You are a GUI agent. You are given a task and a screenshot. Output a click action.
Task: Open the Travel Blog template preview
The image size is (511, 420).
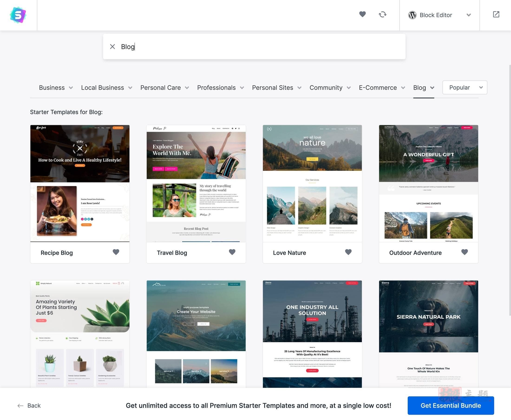(x=196, y=183)
